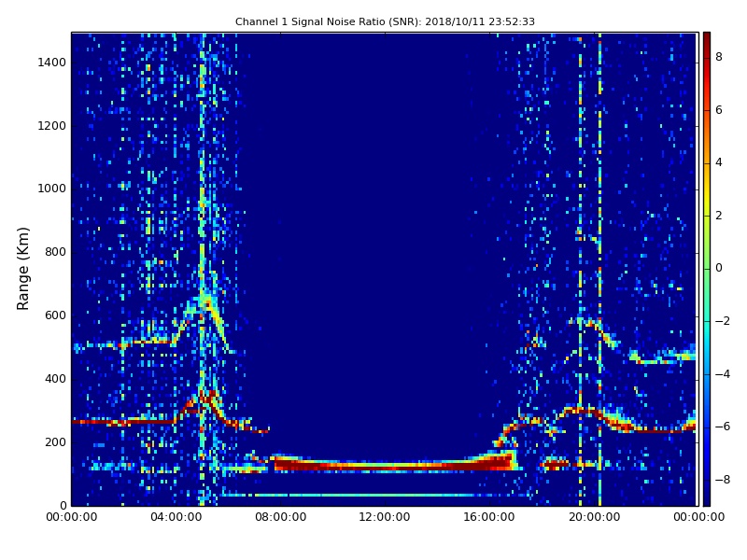The width and height of the screenshot is (747, 560).
Task: Click the colorbar value 4 label
Action: coord(719,162)
